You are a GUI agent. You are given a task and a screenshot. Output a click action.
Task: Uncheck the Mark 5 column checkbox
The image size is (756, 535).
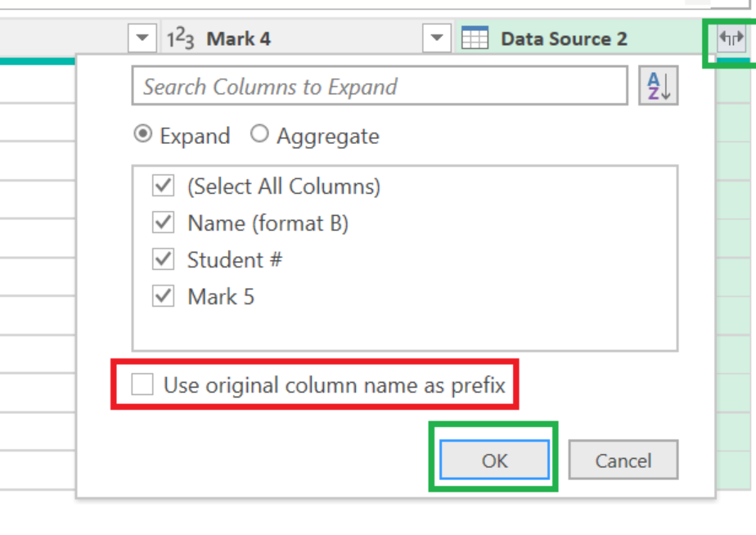pos(163,296)
